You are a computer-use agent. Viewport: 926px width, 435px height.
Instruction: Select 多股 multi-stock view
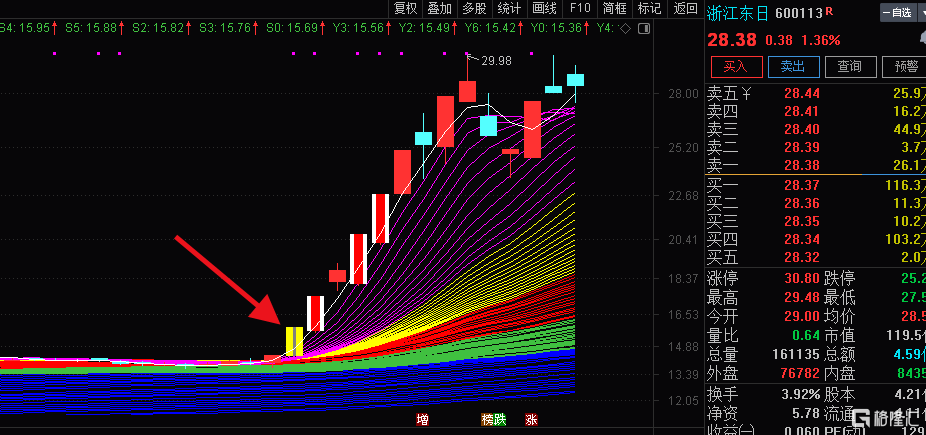click(x=474, y=8)
